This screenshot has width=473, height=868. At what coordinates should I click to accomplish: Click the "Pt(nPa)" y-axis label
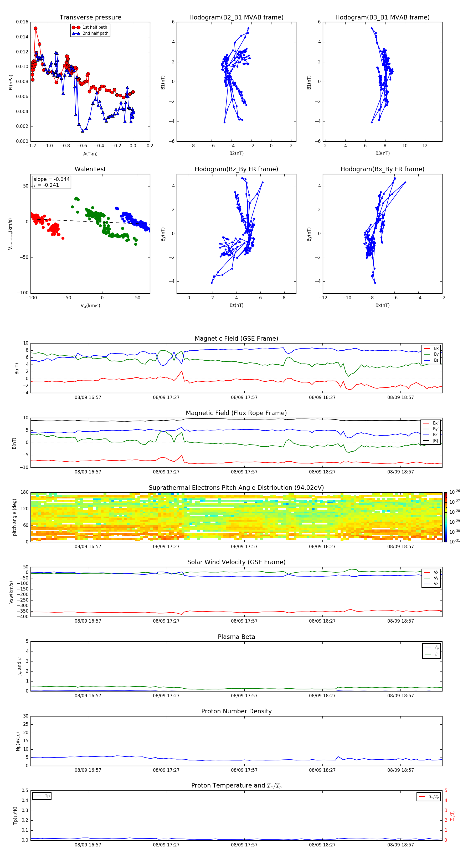click(11, 82)
